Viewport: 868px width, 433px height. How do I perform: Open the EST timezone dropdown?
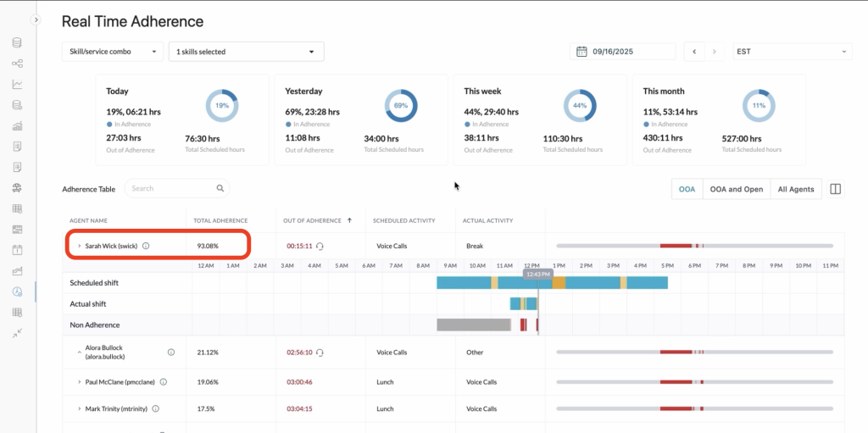coord(791,52)
